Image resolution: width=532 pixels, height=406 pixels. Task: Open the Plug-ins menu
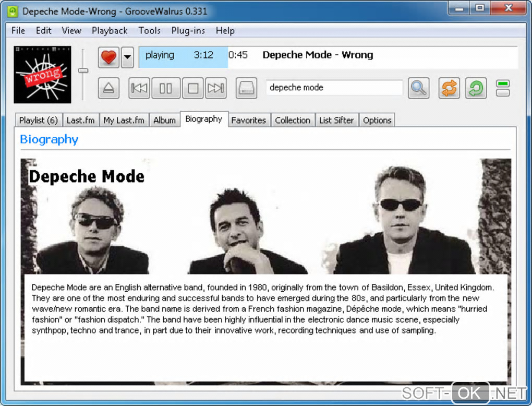pyautogui.click(x=188, y=31)
